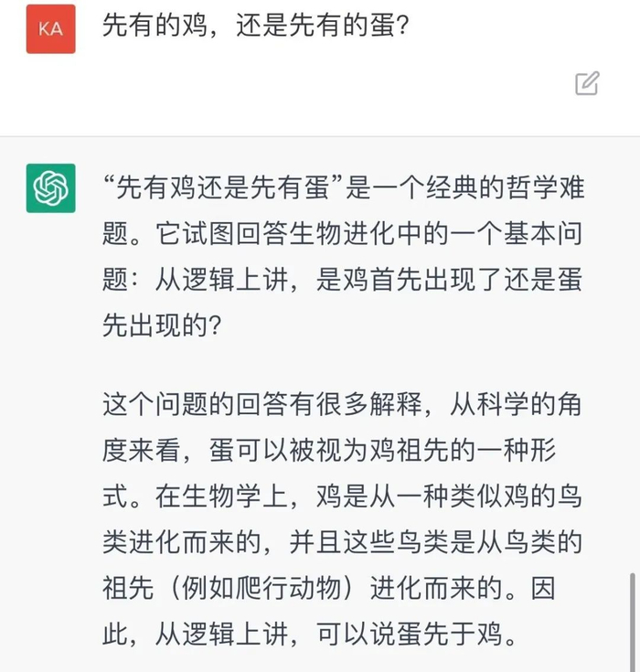The width and height of the screenshot is (640, 672).
Task: Click the phrase "生物进化" in first paragraph
Action: [343, 235]
